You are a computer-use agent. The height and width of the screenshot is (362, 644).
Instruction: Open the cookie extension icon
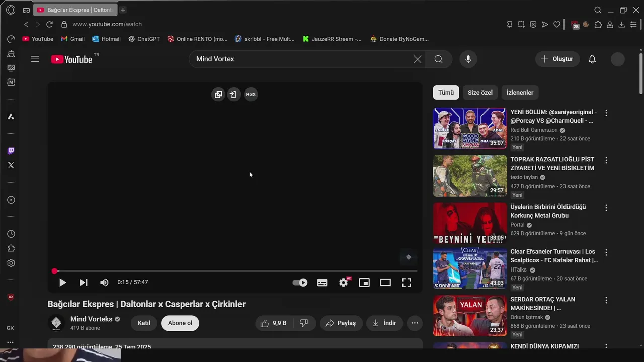[586, 24]
